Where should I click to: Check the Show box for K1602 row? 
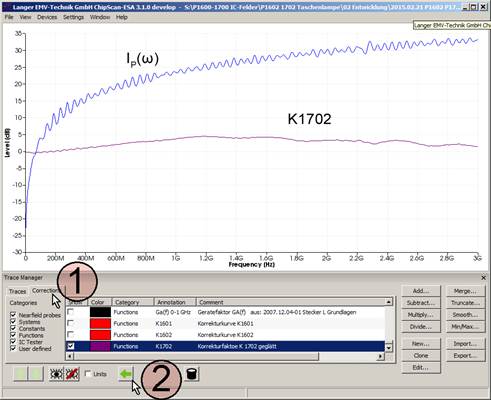tap(71, 334)
